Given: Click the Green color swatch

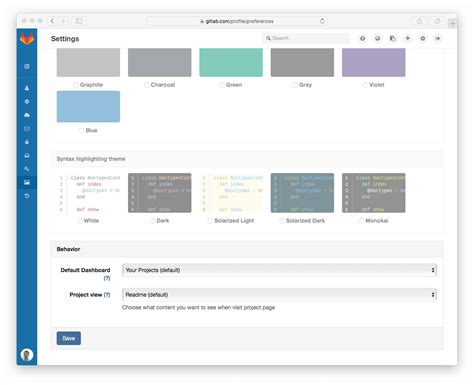Looking at the screenshot, I should tap(231, 62).
